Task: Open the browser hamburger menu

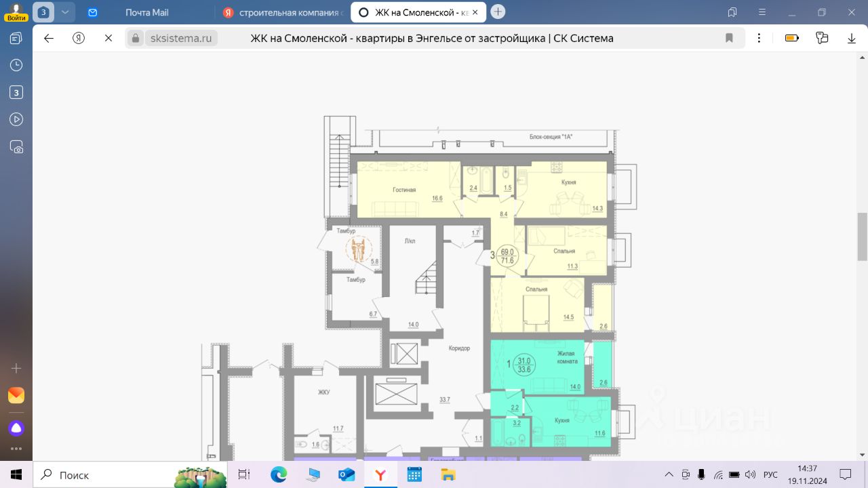Action: coord(761,12)
